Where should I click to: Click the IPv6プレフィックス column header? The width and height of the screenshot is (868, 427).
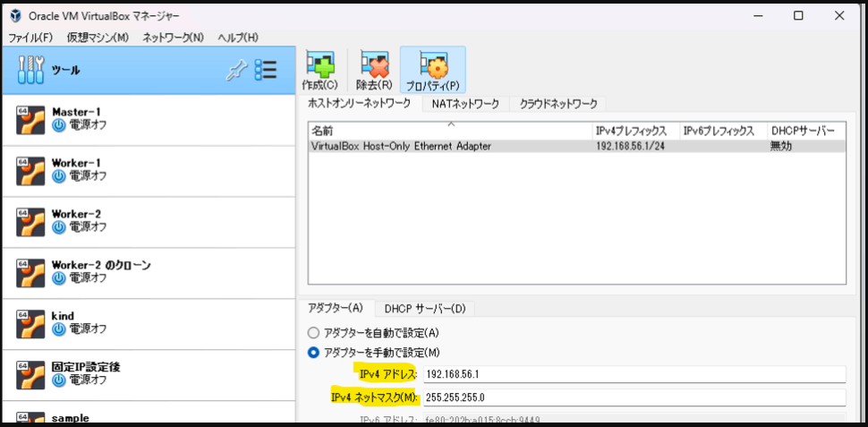(x=724, y=132)
